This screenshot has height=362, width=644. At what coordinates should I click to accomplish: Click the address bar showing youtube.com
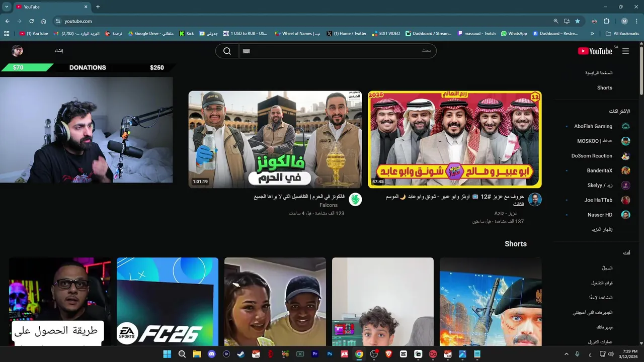302,21
